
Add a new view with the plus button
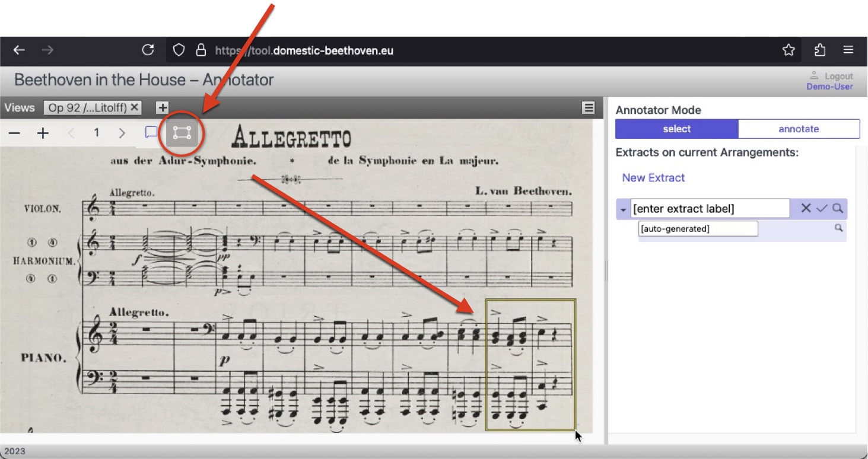pos(163,108)
